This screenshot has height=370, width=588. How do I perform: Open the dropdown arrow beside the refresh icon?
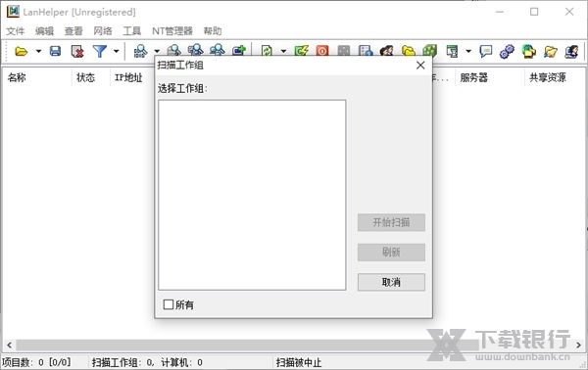point(283,51)
